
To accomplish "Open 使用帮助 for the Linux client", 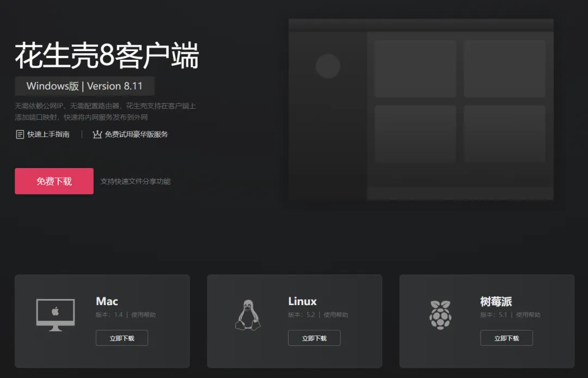I will tap(335, 315).
